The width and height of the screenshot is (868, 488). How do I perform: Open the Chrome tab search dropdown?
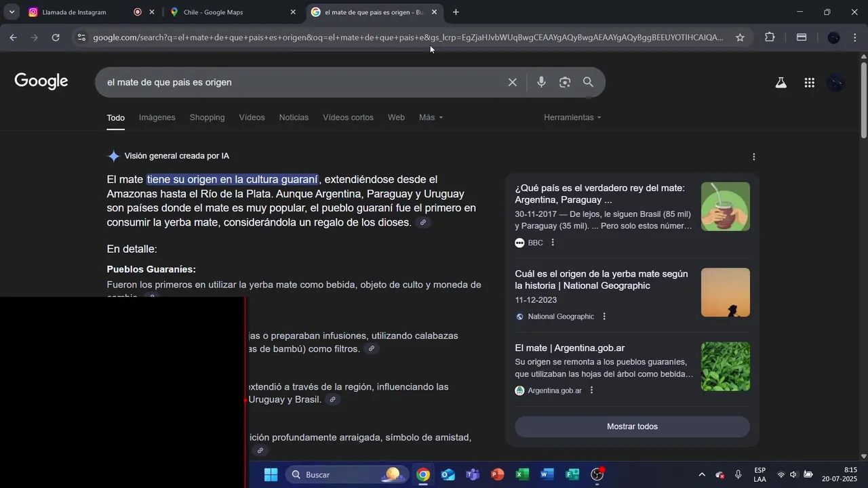coord(12,12)
